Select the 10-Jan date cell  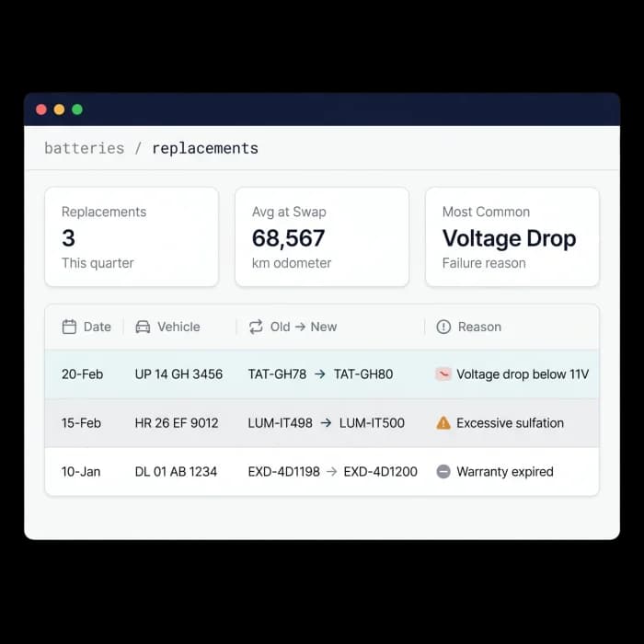tap(81, 471)
